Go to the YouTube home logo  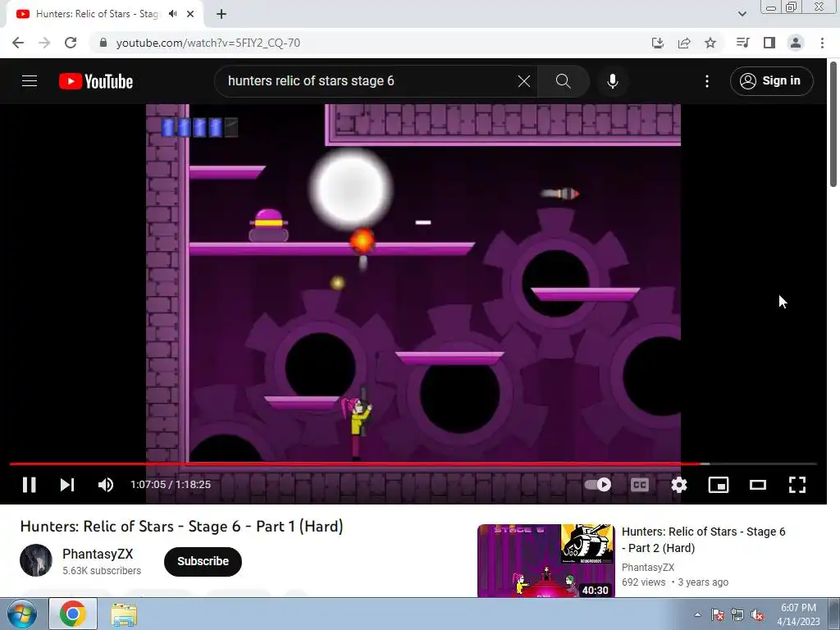tap(96, 81)
